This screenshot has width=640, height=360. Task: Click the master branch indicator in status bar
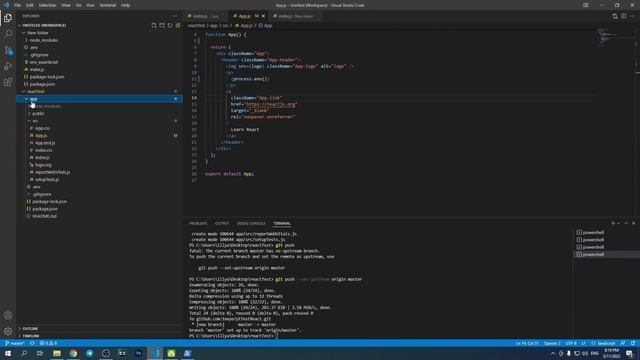(x=15, y=343)
